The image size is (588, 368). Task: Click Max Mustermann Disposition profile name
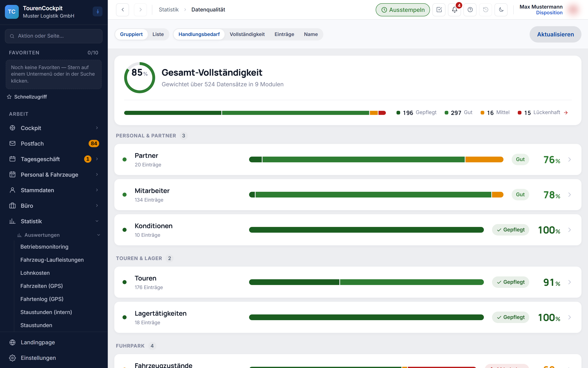point(541,10)
